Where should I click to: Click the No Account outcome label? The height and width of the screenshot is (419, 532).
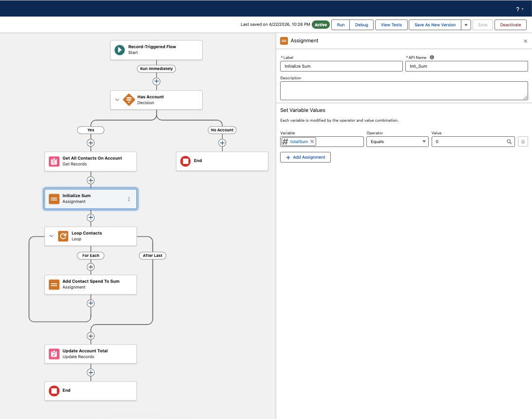pos(222,130)
